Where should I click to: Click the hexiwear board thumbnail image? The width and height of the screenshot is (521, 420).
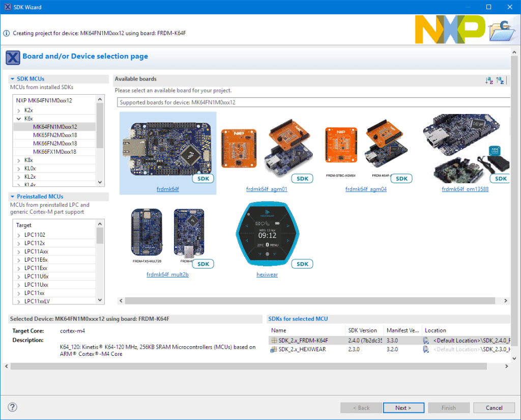tap(267, 234)
